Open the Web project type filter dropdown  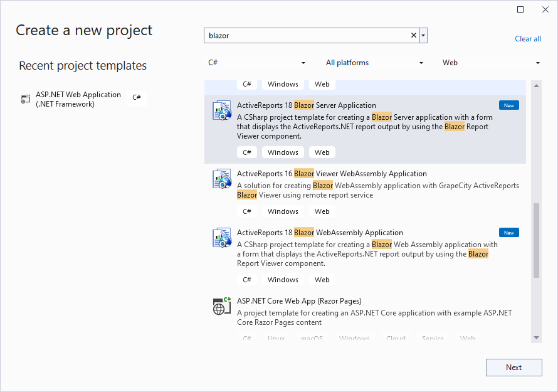(491, 63)
